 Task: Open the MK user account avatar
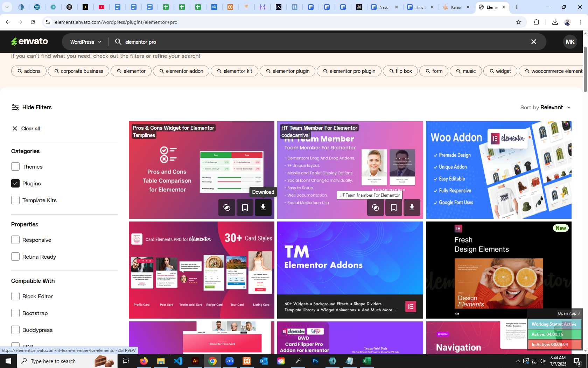(x=570, y=42)
